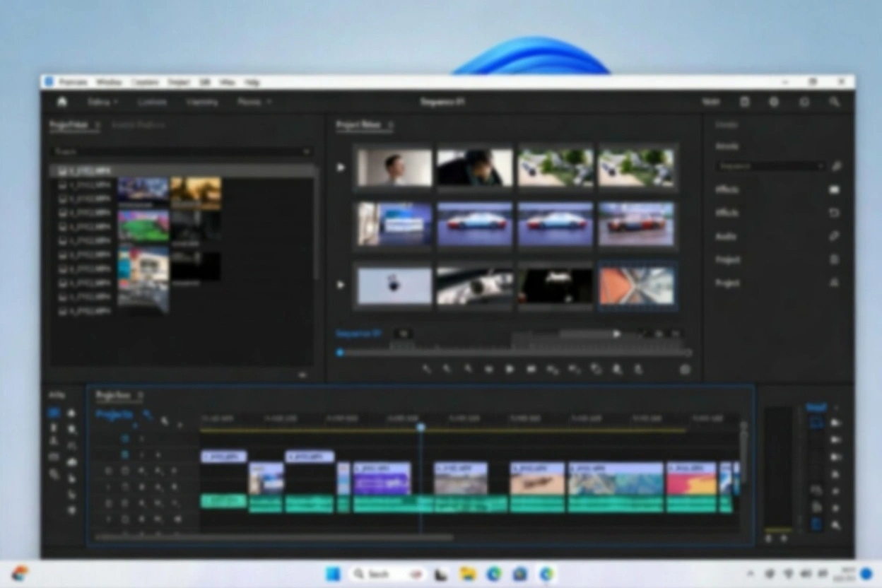Click the Audio mixer icon in the right sidebar
The image size is (882, 588).
coord(834,236)
